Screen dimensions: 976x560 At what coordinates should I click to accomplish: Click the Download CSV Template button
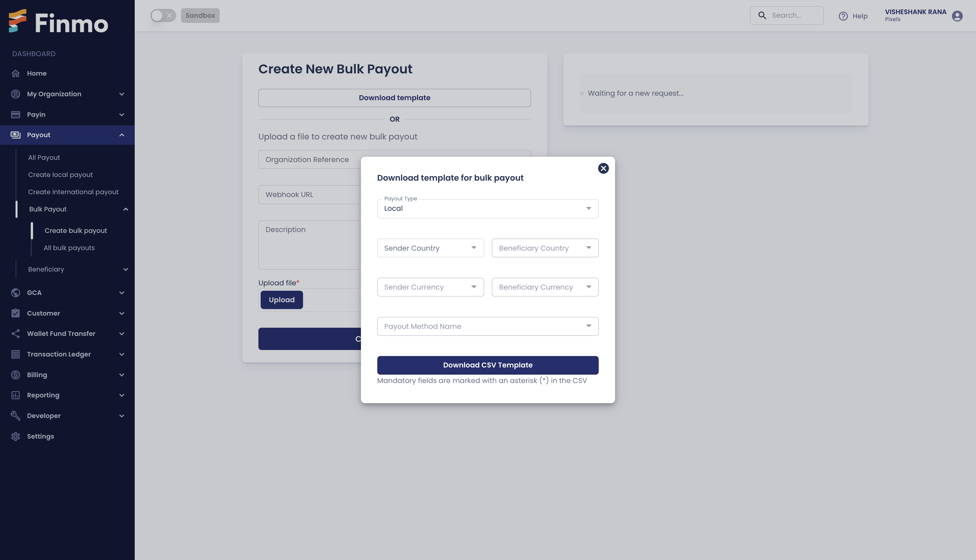point(488,365)
